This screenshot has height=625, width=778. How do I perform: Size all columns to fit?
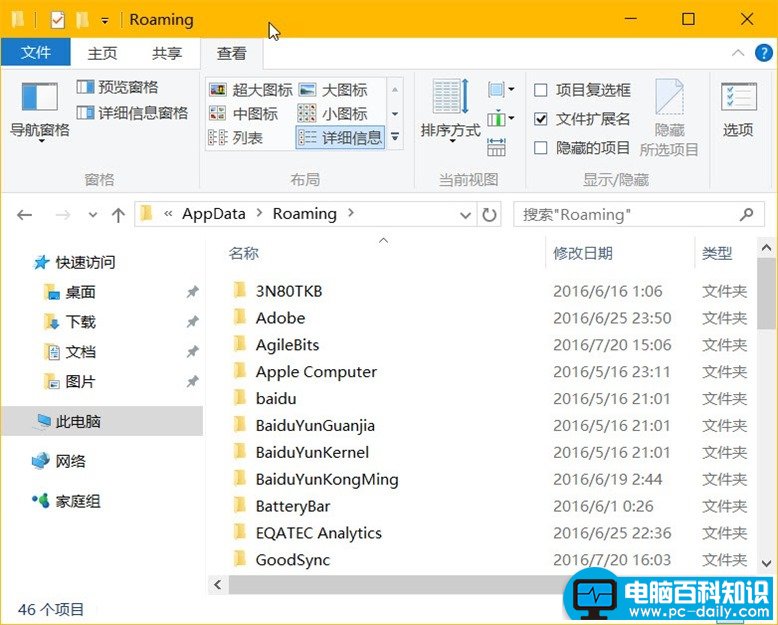point(497,147)
